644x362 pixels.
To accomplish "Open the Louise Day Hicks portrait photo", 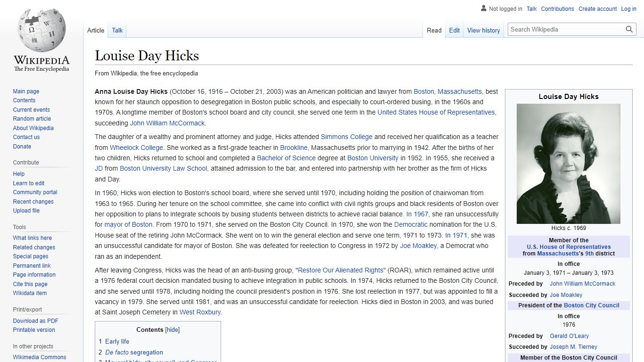I will coord(569,164).
